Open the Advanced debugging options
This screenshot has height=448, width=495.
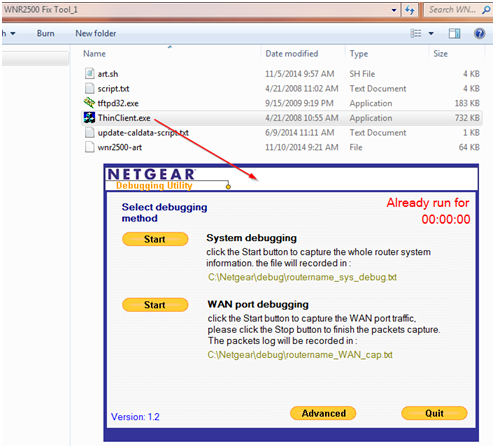[323, 413]
